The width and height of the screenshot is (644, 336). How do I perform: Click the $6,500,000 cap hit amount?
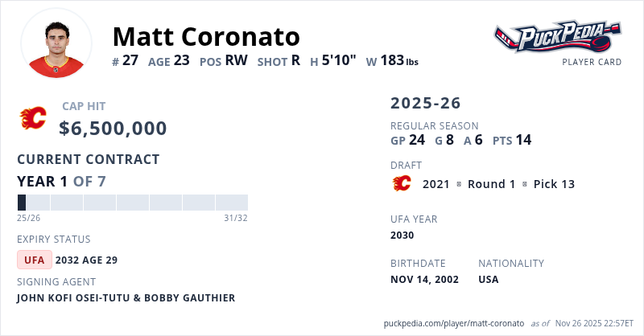tap(114, 129)
